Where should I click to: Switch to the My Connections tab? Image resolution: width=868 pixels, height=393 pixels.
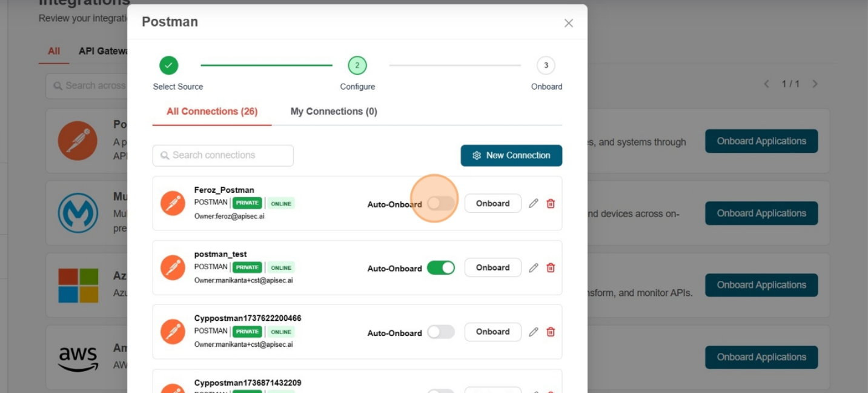point(334,112)
